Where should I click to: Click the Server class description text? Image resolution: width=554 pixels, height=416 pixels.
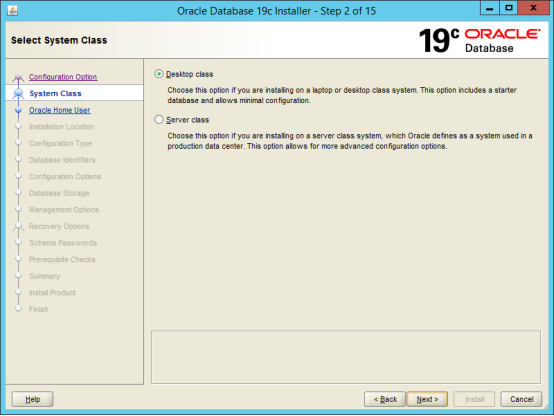(x=350, y=141)
